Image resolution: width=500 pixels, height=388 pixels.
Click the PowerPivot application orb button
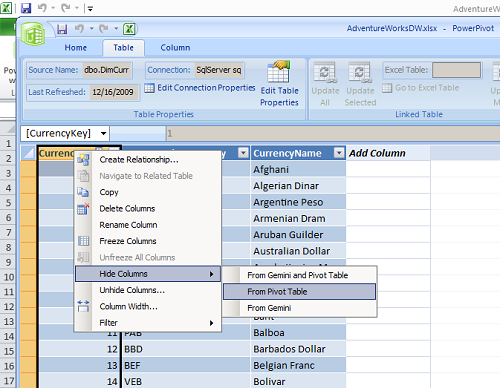(33, 34)
